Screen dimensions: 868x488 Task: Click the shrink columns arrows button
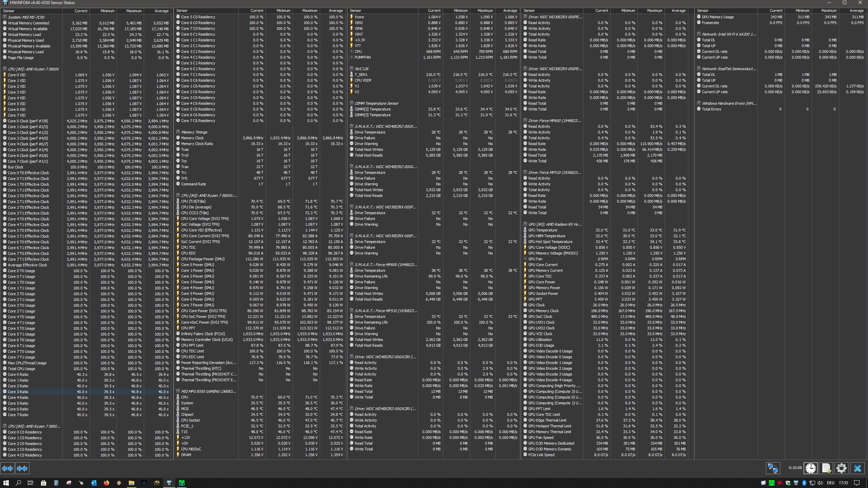22,468
